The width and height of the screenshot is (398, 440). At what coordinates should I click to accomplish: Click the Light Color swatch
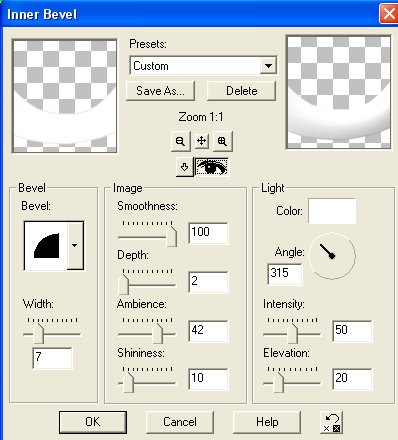tap(332, 211)
